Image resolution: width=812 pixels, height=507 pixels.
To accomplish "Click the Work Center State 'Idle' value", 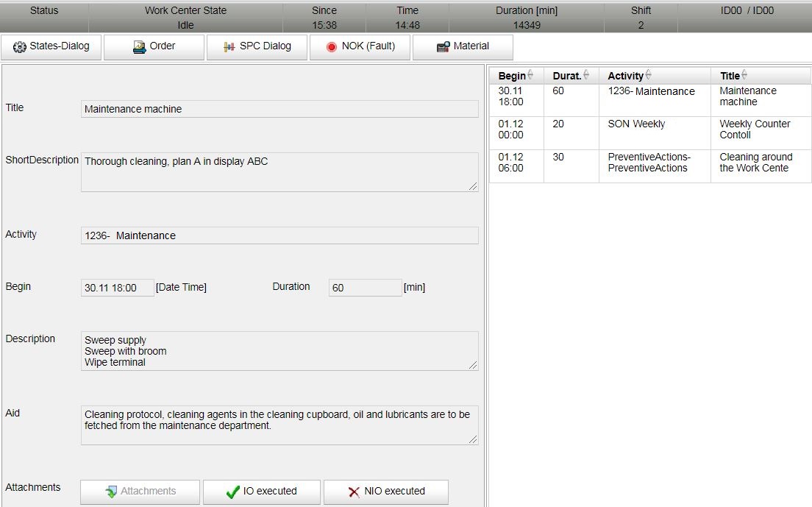I will click(185, 25).
